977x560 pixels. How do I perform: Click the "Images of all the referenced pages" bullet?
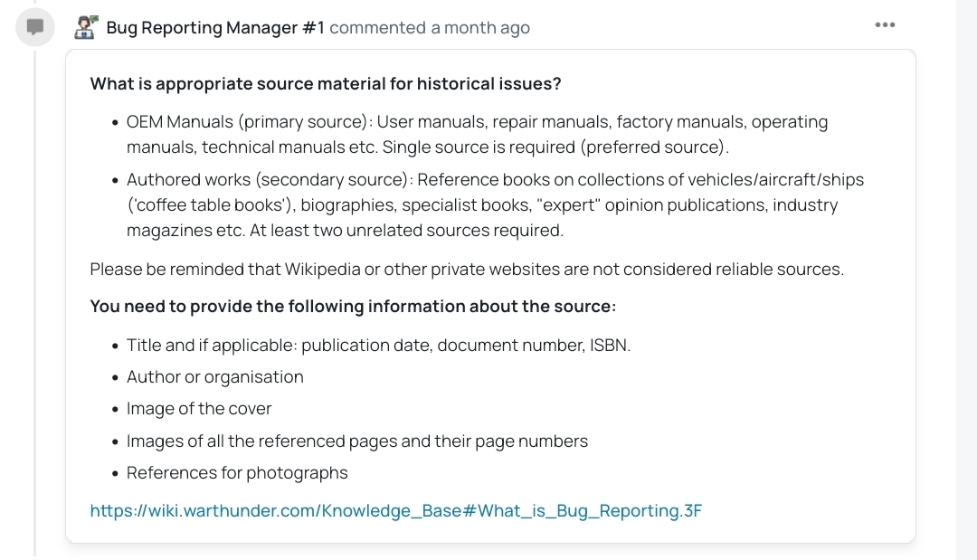357,441
